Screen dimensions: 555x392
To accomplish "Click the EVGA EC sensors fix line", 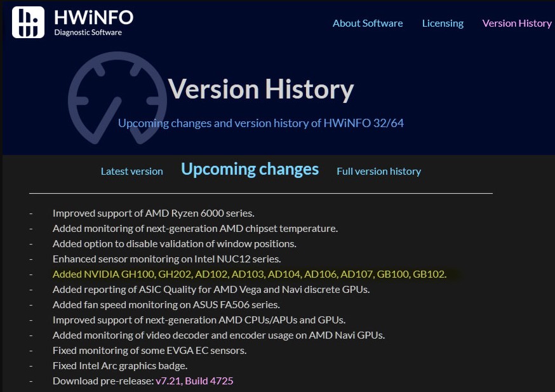I will (149, 350).
